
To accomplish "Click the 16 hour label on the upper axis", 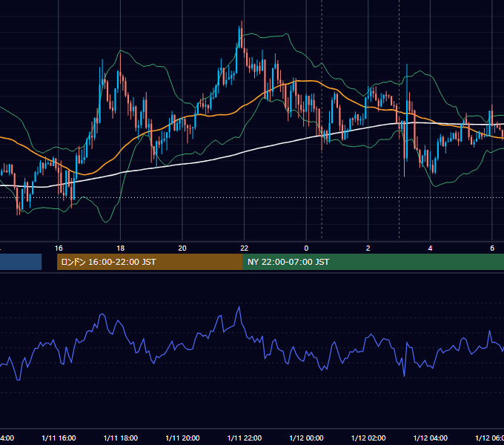I will 59,248.
